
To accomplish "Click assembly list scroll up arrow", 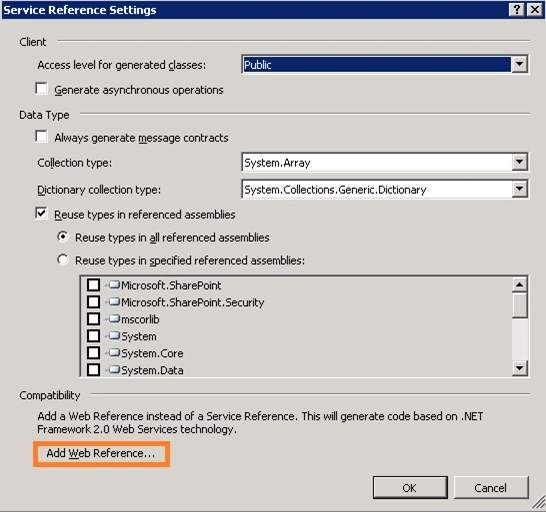I will pyautogui.click(x=520, y=285).
